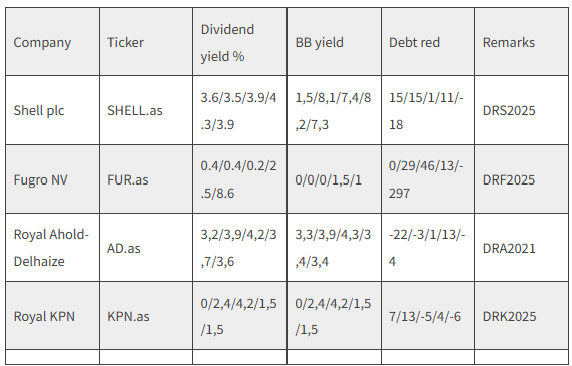Select the Ticker column header
Viewport: 572px width, 366px height.
coord(146,42)
